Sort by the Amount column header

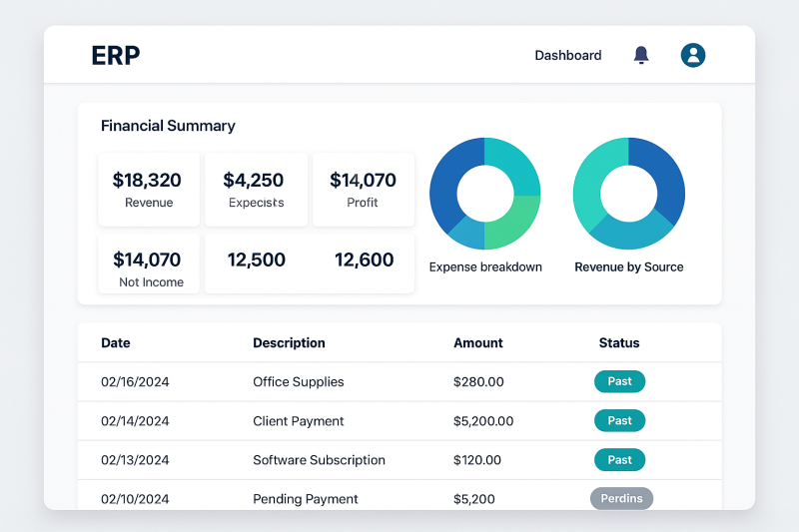pyautogui.click(x=477, y=342)
